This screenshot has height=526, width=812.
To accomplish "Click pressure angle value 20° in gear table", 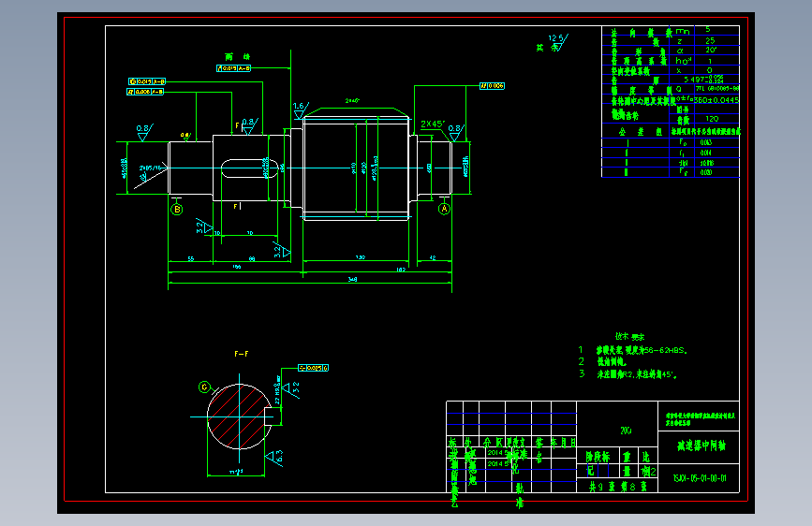I will (x=711, y=51).
